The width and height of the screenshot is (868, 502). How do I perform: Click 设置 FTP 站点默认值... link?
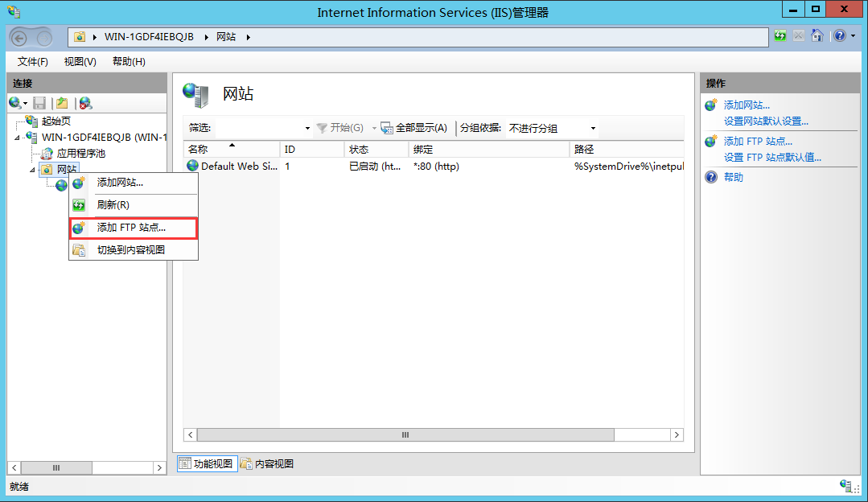(772, 158)
